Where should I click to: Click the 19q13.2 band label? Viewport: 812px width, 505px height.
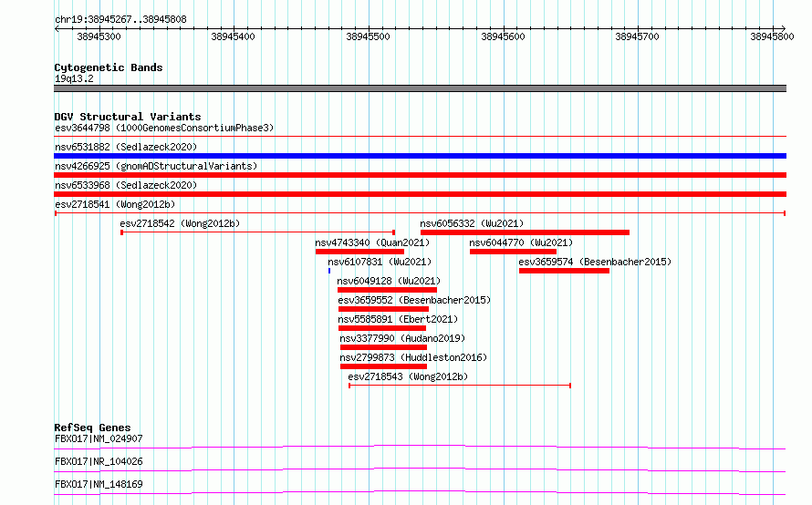74,78
